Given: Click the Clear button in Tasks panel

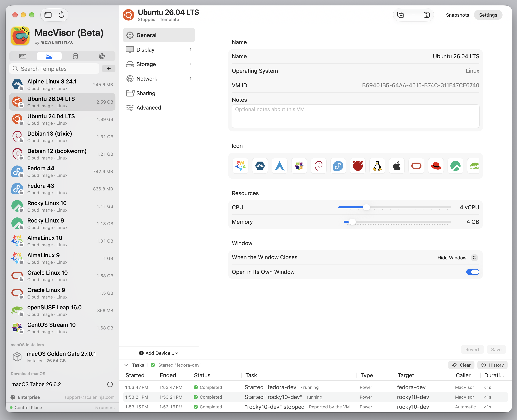Looking at the screenshot, I should pos(461,365).
